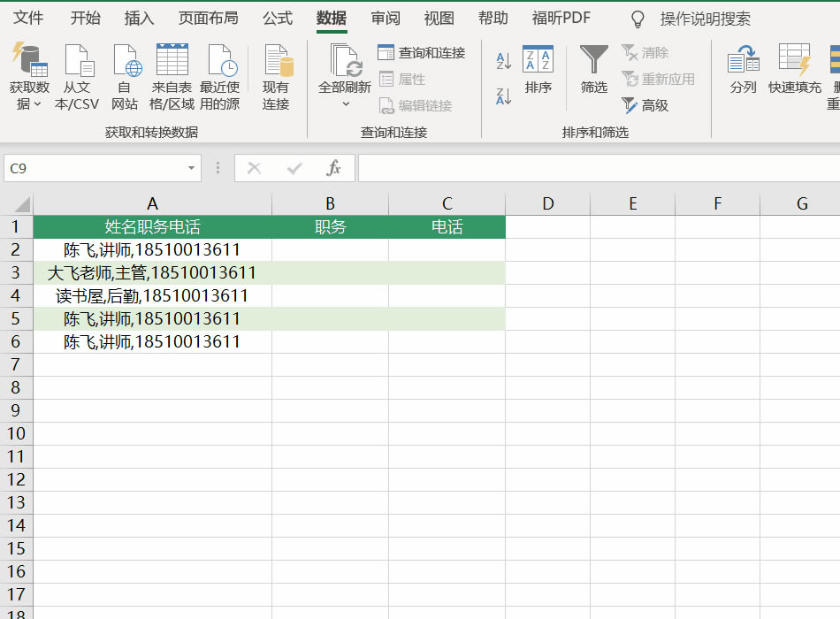Click the From Web (自网站) icon
This screenshot has height=619, width=840.
tap(125, 62)
